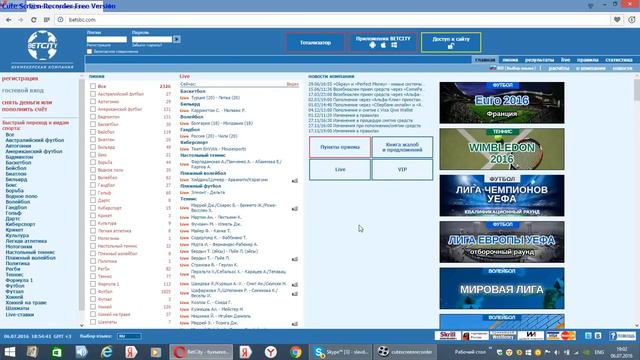Open the линия tab
This screenshot has width=640, height=360.
click(510, 60)
